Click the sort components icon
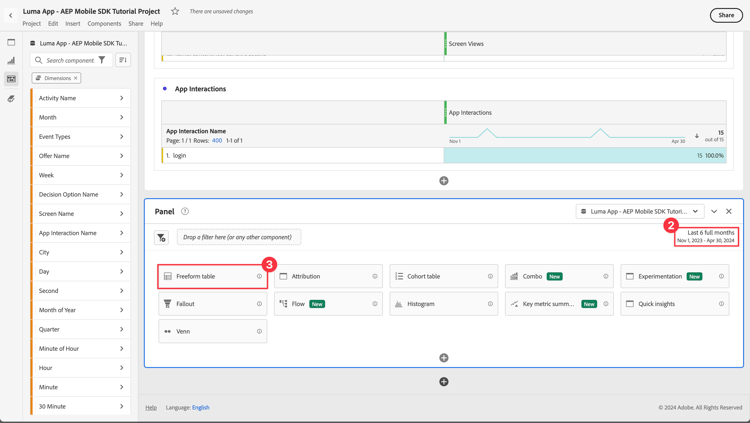This screenshot has height=423, width=750. [x=123, y=60]
